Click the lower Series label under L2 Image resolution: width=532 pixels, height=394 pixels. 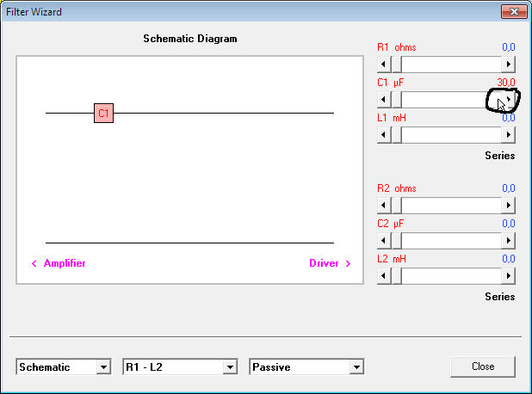(500, 297)
